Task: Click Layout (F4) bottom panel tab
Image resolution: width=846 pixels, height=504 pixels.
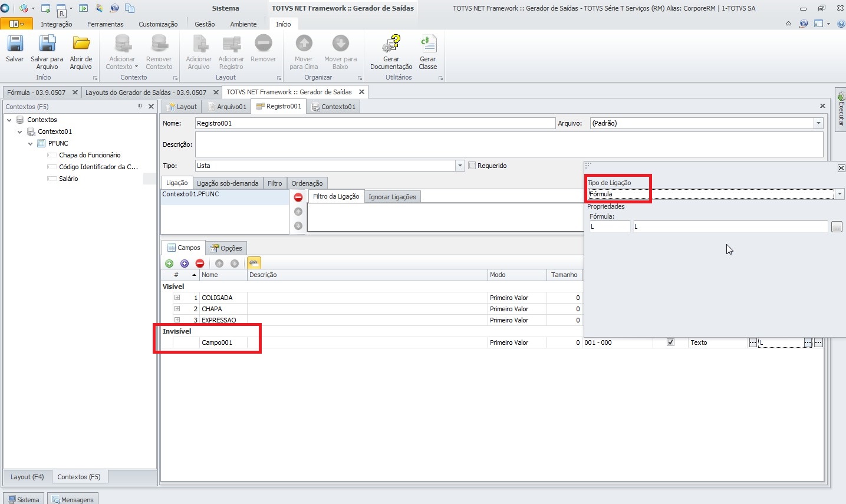Action: click(x=27, y=477)
